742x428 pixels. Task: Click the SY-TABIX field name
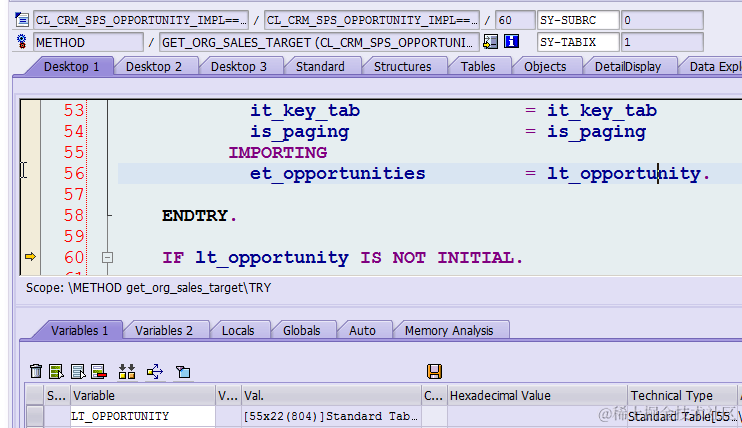click(x=578, y=42)
